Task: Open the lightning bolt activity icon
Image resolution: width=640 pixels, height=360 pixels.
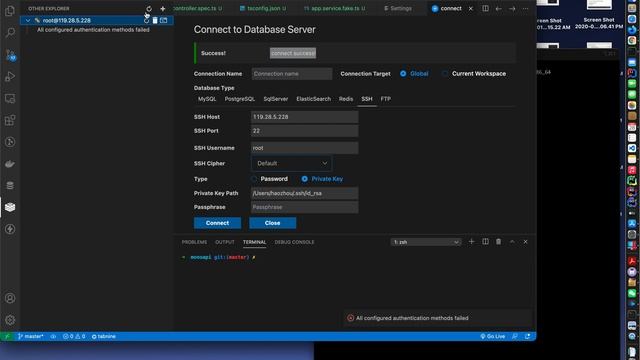Action: pyautogui.click(x=10, y=229)
